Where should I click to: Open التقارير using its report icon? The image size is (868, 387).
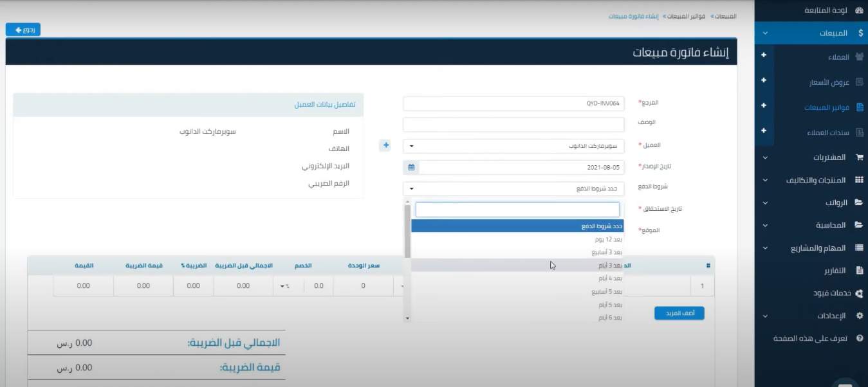(x=860, y=269)
